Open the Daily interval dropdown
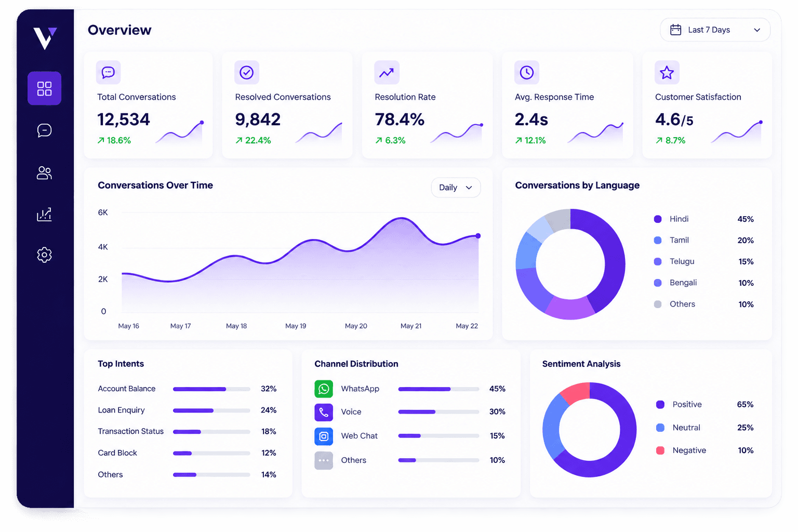798x532 pixels. 456,188
